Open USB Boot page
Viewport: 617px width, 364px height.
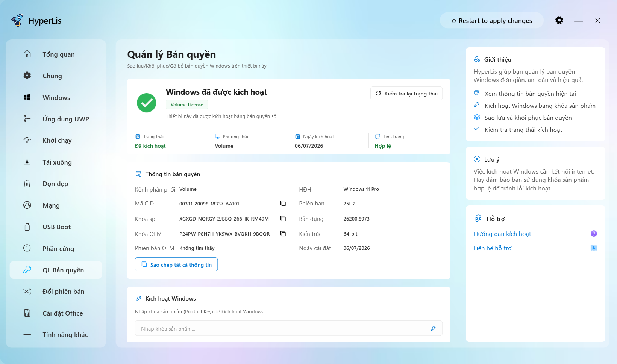click(56, 227)
